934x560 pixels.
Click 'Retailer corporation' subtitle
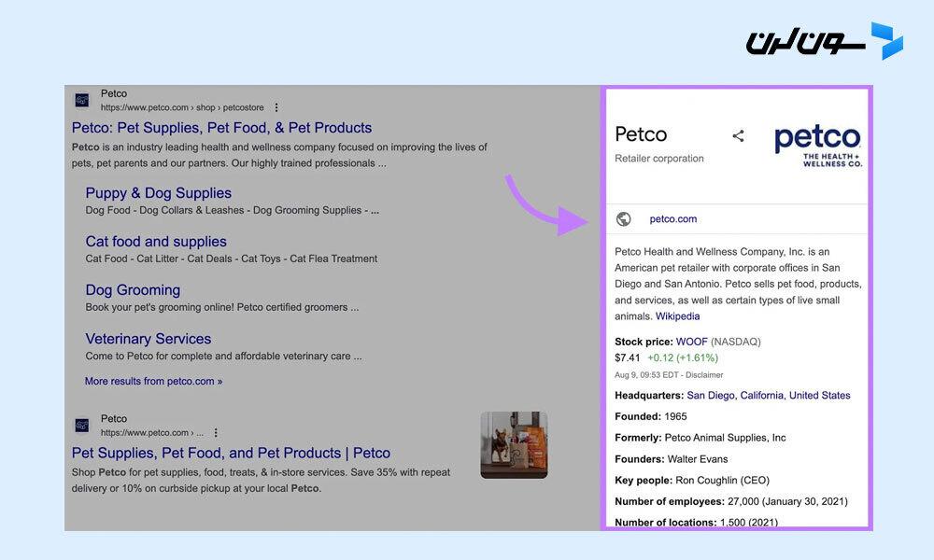point(659,159)
